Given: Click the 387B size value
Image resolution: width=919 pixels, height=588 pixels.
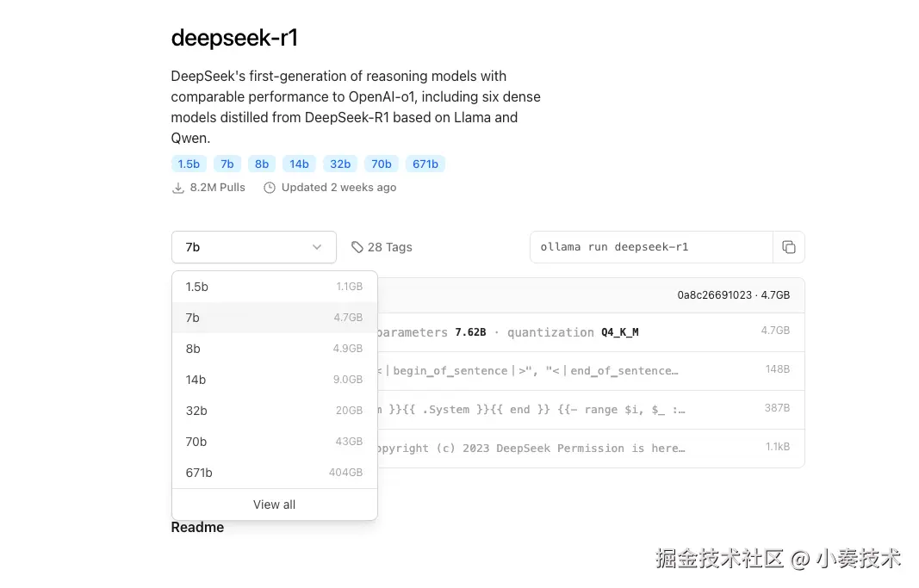Looking at the screenshot, I should tap(777, 407).
